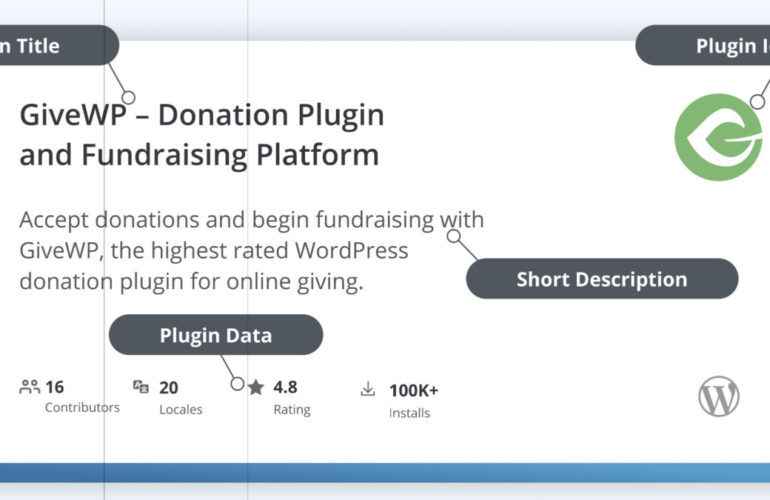The width and height of the screenshot is (770, 500).
Task: Click the "Accept donations" description paragraph
Action: (x=251, y=250)
